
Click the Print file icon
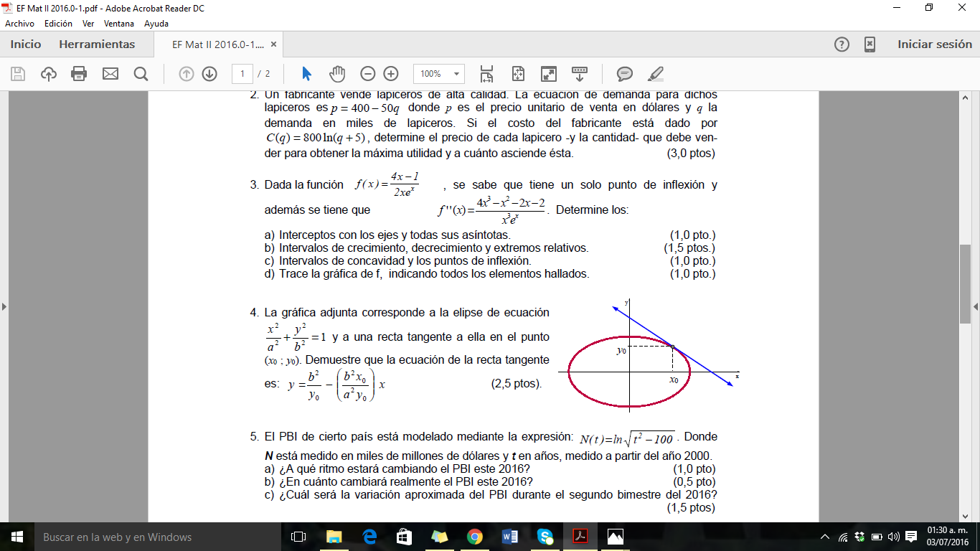pyautogui.click(x=79, y=74)
